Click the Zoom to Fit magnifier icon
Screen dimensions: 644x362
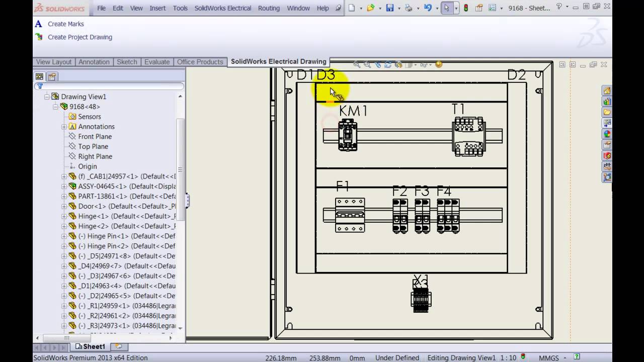357,64
